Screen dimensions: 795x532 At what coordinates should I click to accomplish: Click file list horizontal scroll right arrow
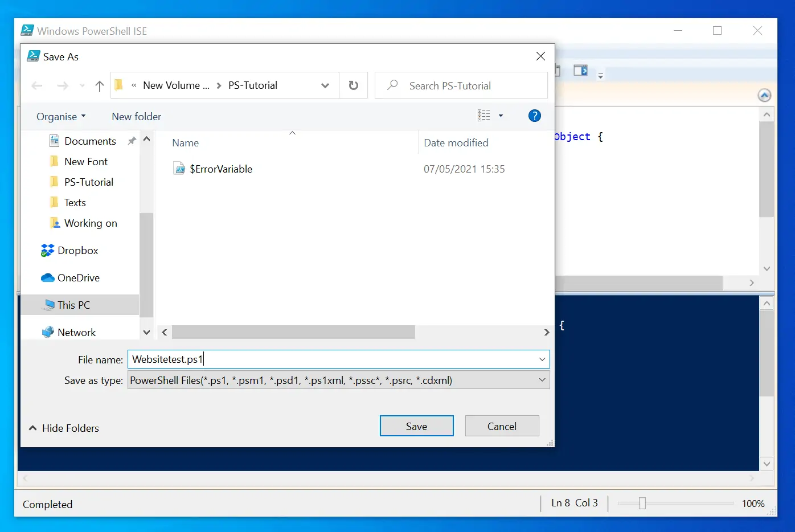[x=547, y=332]
